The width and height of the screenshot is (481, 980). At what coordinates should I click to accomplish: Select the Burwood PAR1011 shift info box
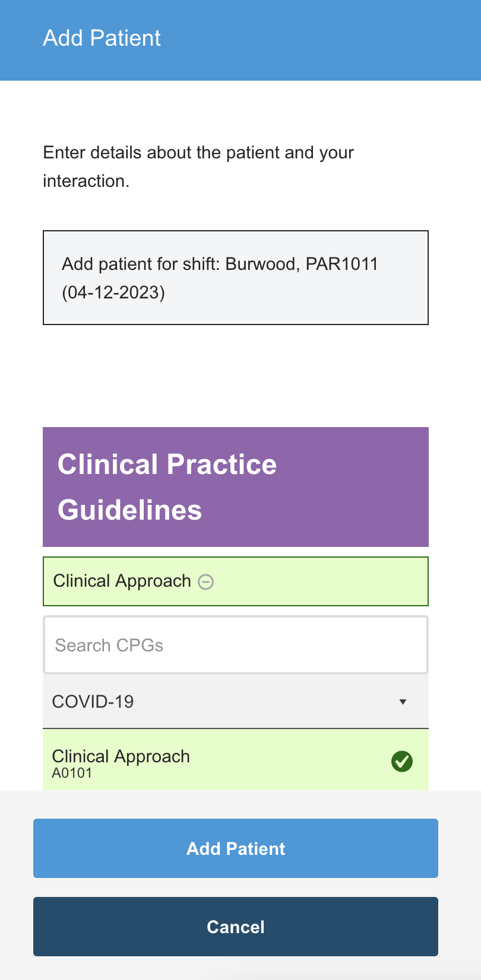[235, 278]
